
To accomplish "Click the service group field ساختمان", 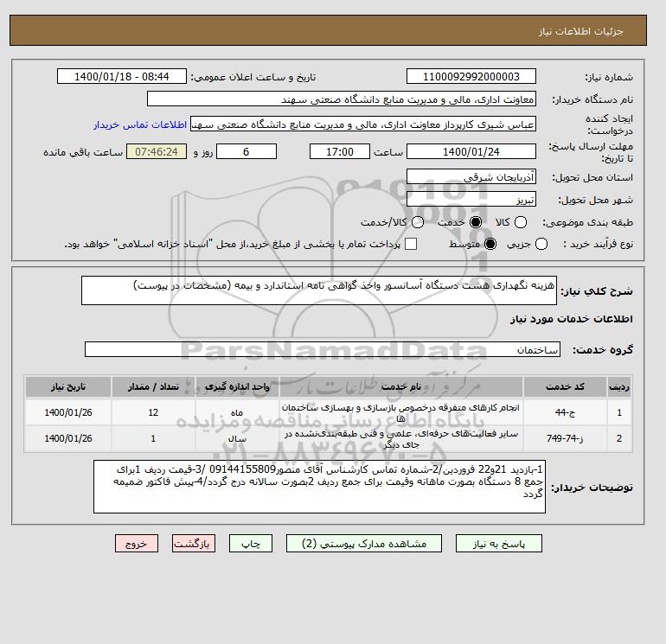I will click(323, 349).
